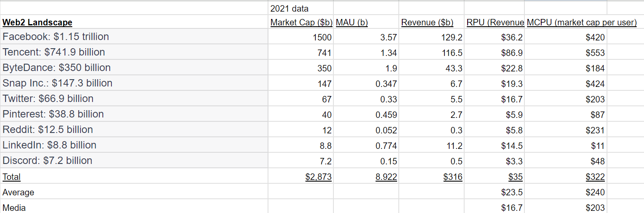The height and width of the screenshot is (213, 644).
Task: Click Pinterest's MAU value 0.459
Action: pyautogui.click(x=386, y=115)
